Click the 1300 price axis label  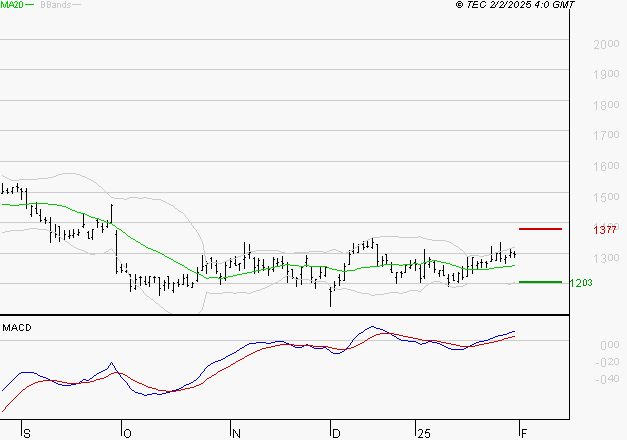[x=606, y=258]
